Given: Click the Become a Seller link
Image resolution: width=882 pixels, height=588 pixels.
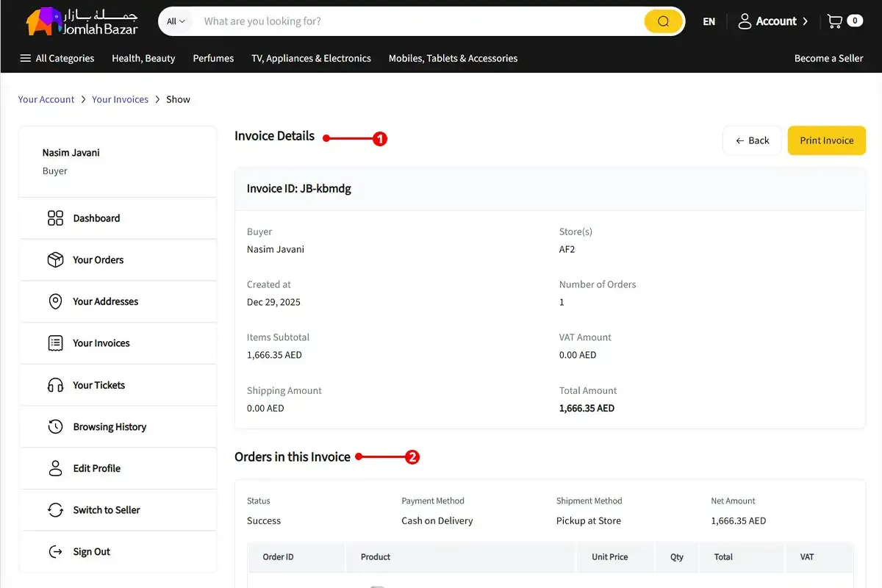Looking at the screenshot, I should [x=828, y=58].
